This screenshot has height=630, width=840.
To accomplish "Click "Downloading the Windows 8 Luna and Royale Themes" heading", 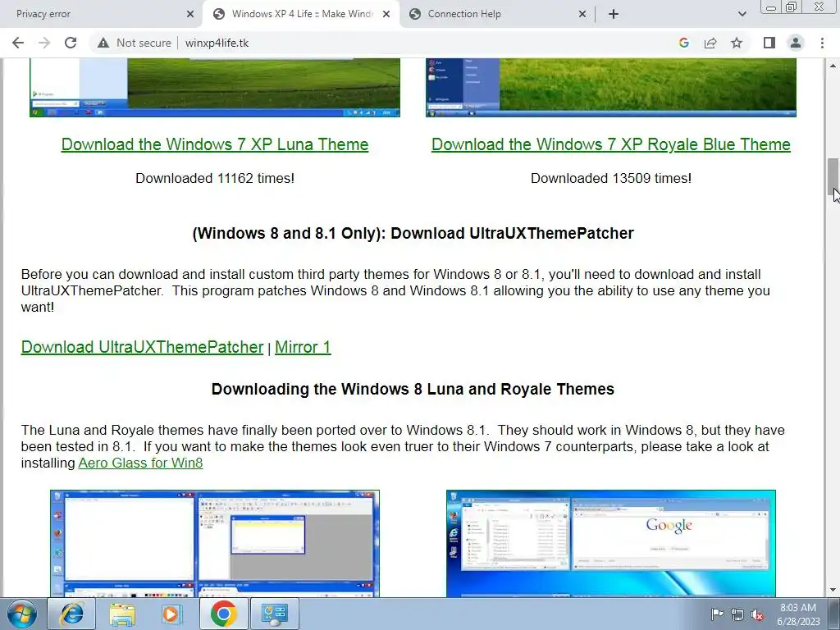I will tap(413, 389).
